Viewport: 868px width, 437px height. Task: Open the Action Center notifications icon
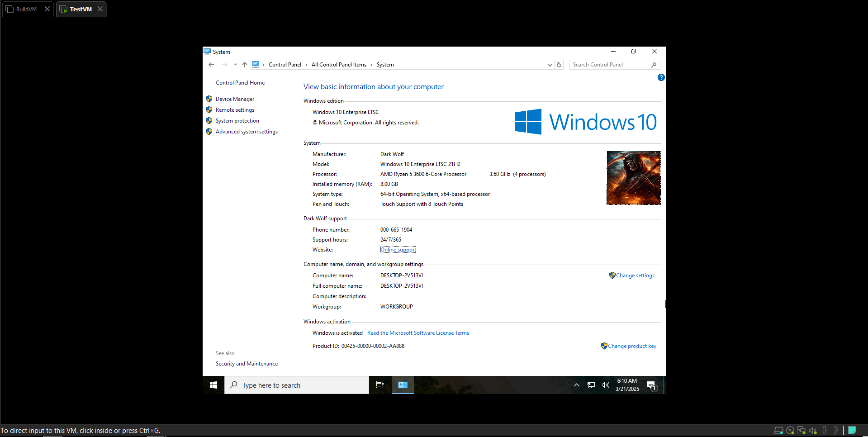(x=652, y=385)
